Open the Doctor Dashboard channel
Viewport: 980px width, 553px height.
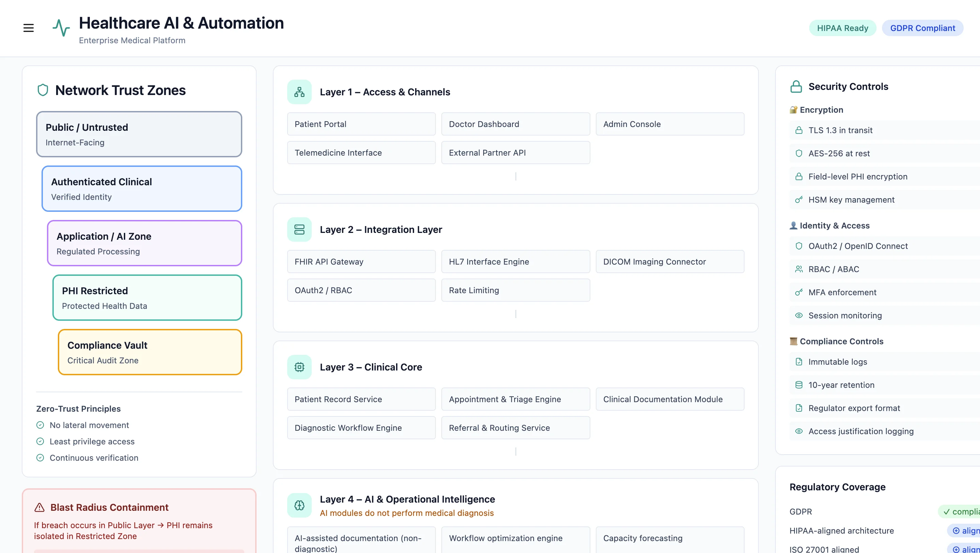[516, 124]
